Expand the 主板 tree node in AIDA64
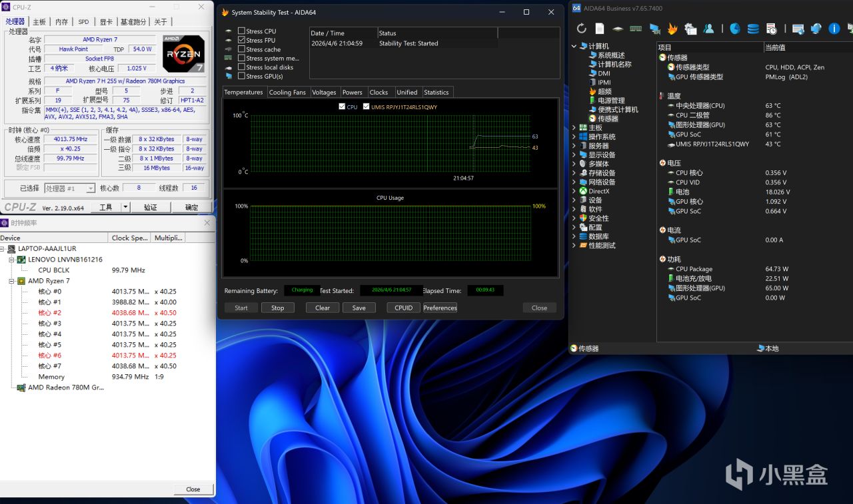Image resolution: width=853 pixels, height=504 pixels. [x=574, y=128]
